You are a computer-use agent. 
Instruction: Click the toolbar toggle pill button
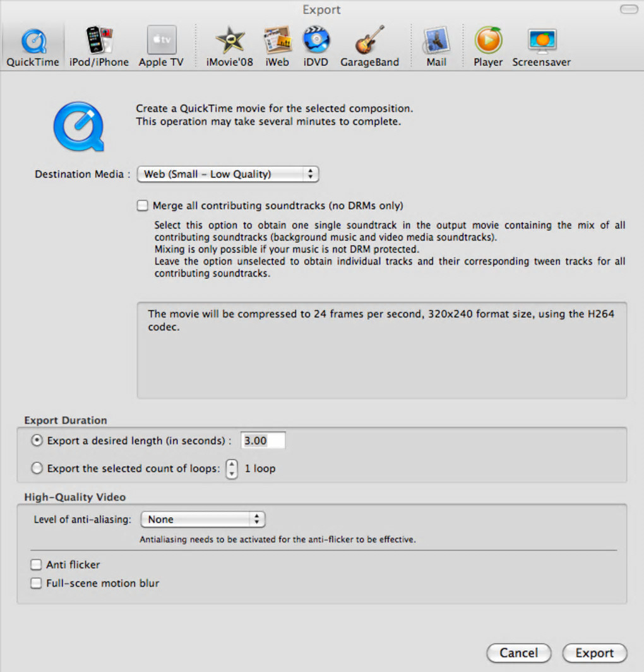pyautogui.click(x=629, y=9)
